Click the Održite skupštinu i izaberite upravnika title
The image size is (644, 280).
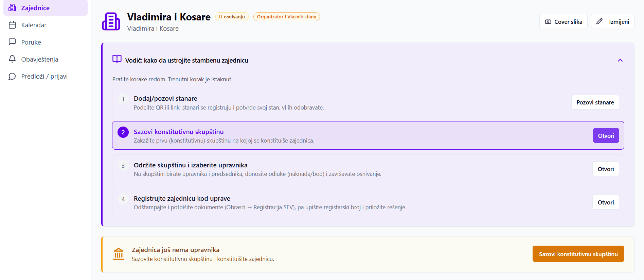pyautogui.click(x=191, y=165)
